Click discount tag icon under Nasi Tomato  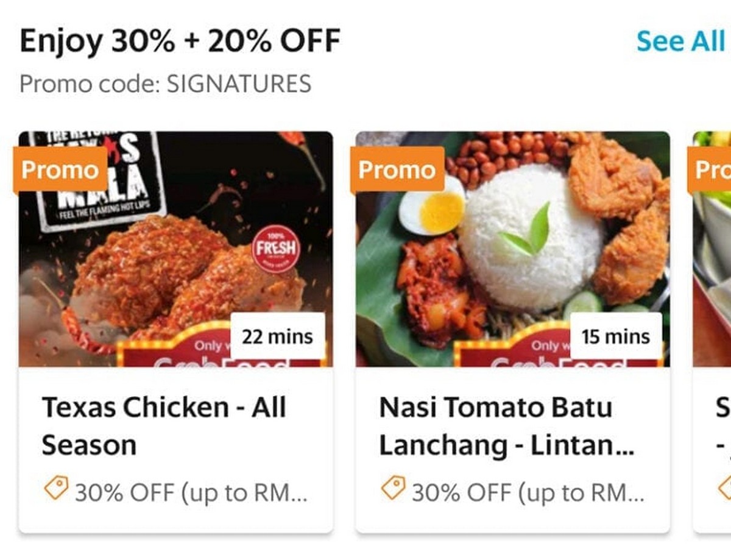(x=394, y=489)
